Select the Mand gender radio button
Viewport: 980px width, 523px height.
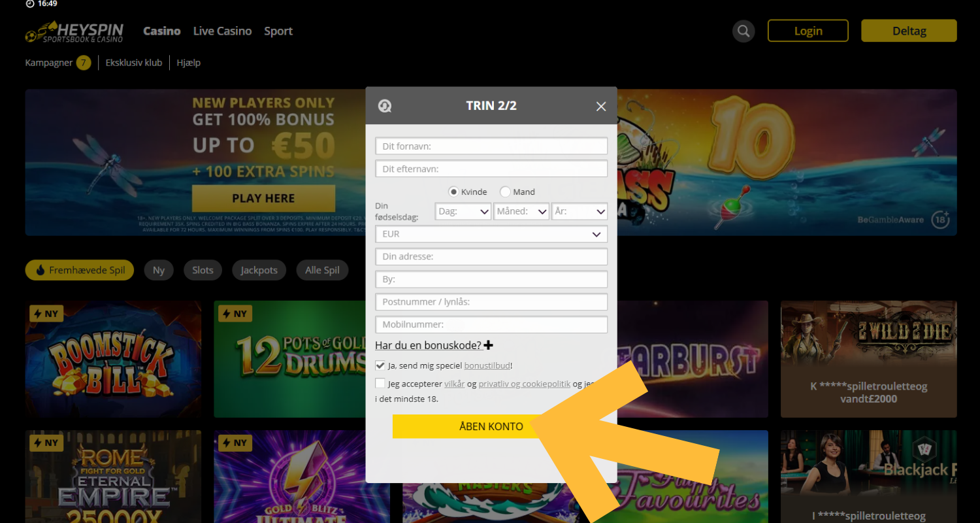[505, 192]
